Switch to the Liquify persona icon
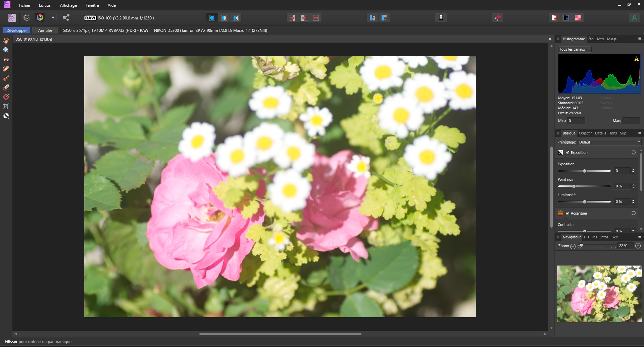 coord(27,18)
